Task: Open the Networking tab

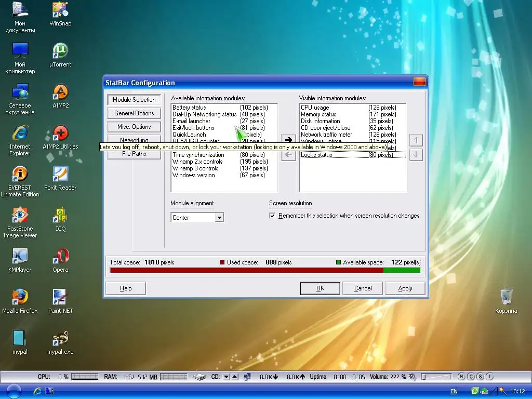Action: coord(134,139)
